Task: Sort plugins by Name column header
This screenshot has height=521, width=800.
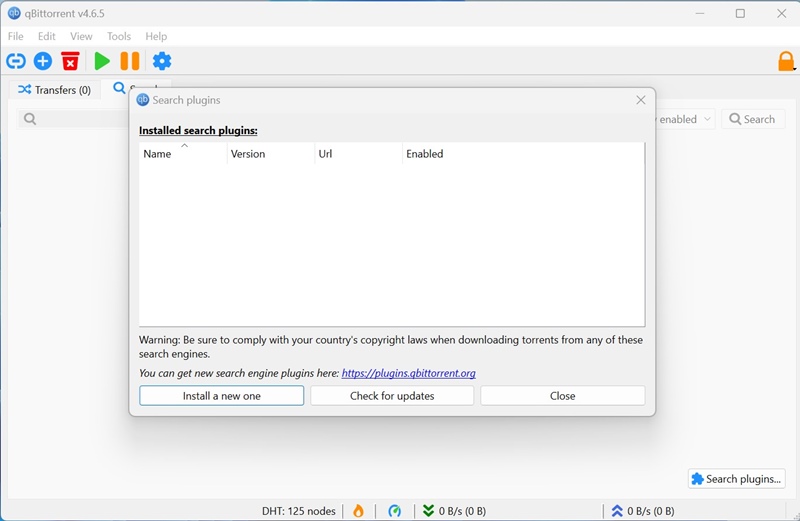Action: point(183,154)
